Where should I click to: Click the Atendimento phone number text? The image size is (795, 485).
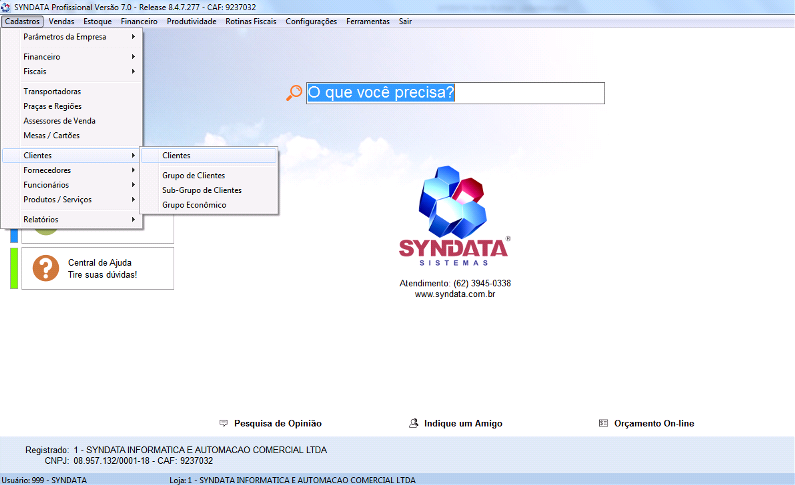coord(455,283)
